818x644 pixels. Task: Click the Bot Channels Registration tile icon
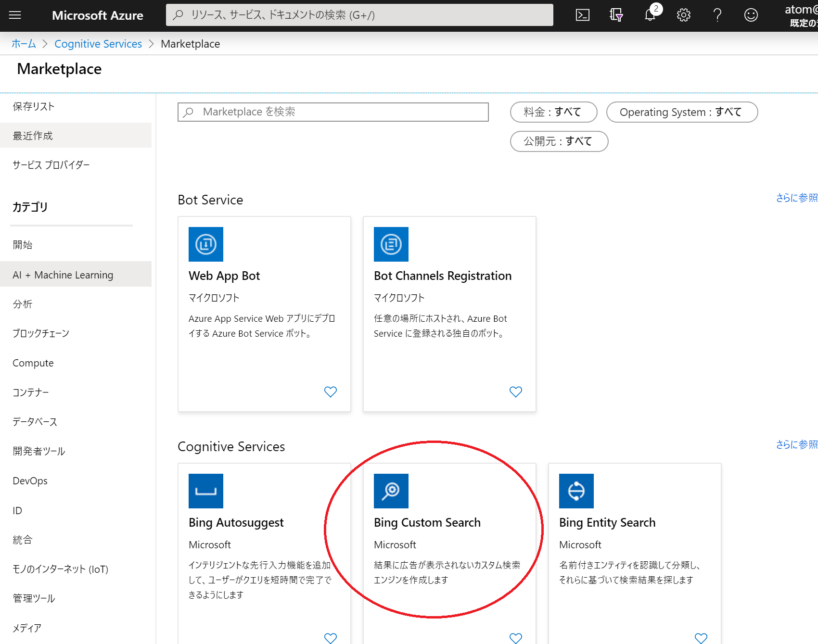(x=391, y=244)
